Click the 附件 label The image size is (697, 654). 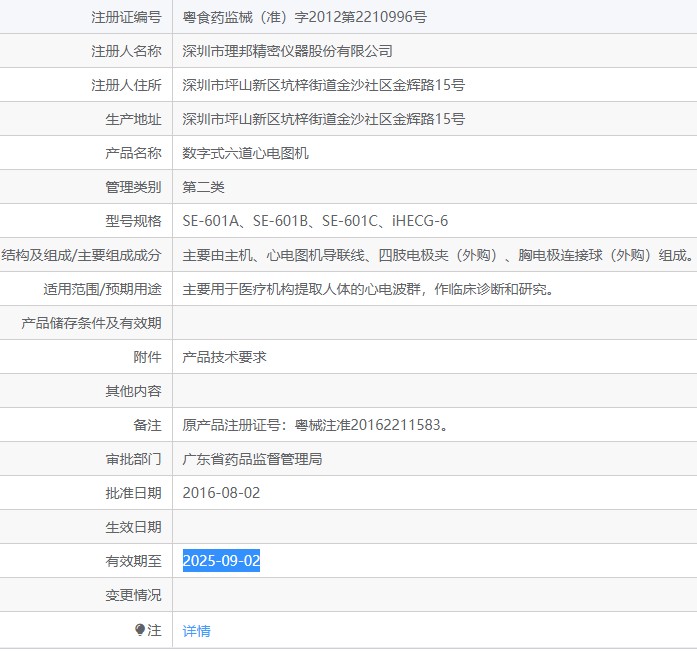point(147,357)
